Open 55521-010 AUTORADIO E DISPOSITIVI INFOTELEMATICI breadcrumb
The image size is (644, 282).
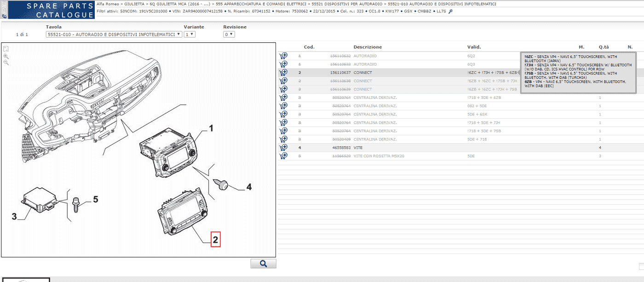point(442,4)
